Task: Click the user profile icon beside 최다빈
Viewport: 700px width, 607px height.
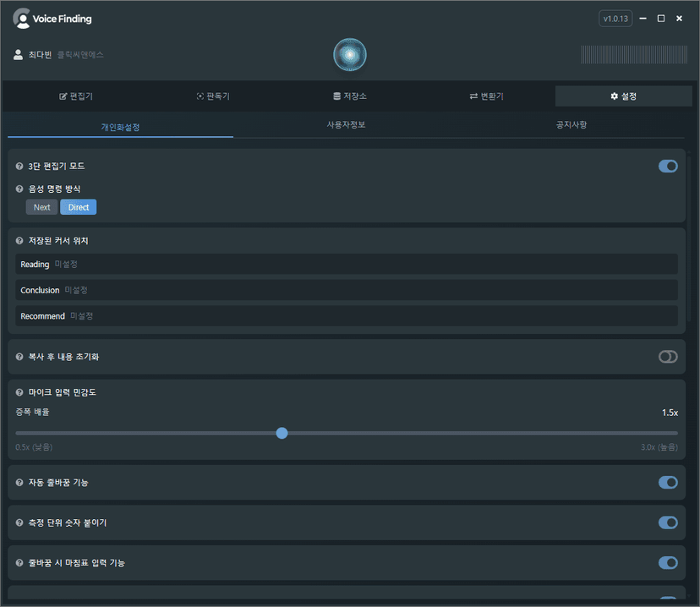Action: (x=18, y=54)
